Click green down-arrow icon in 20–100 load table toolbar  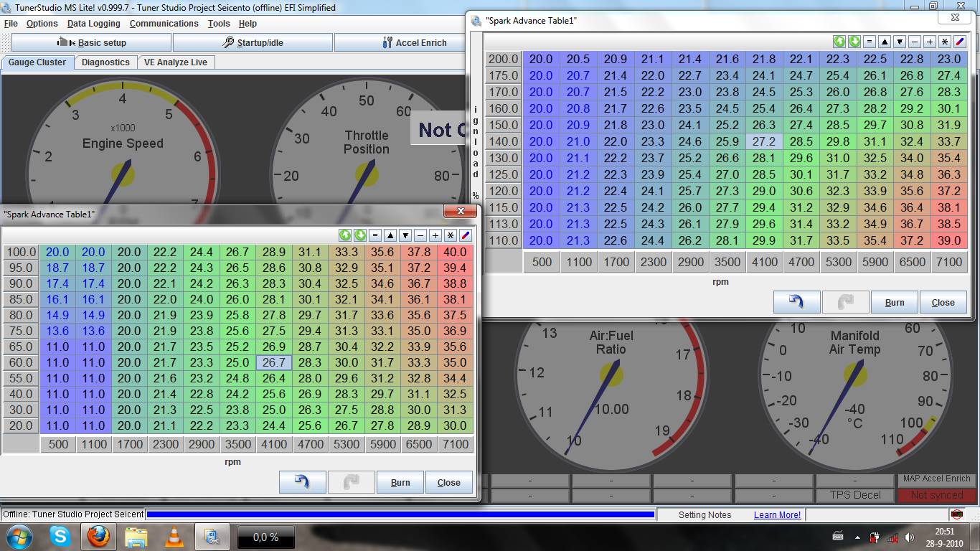(360, 235)
